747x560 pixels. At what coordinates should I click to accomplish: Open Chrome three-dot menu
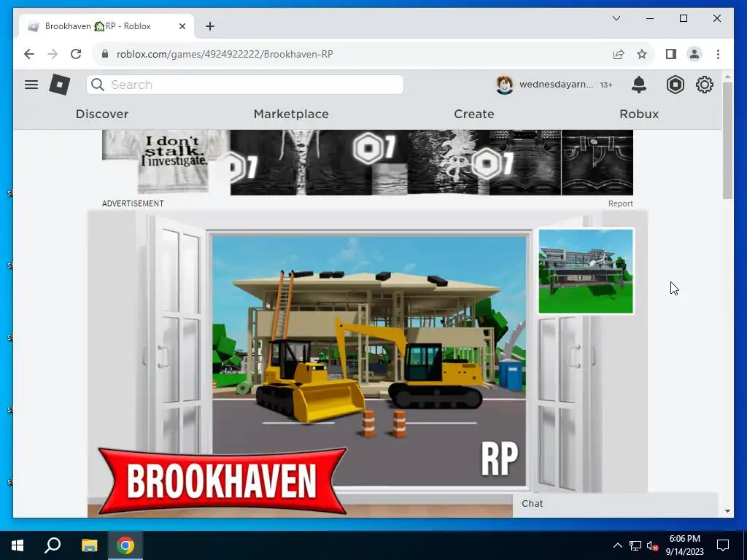coord(718,54)
